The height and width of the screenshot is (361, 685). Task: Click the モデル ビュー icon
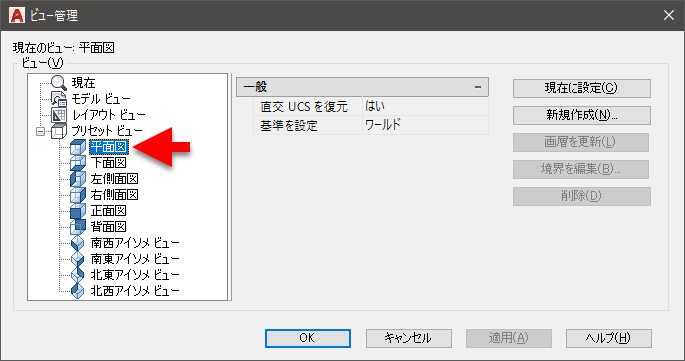pyautogui.click(x=59, y=99)
